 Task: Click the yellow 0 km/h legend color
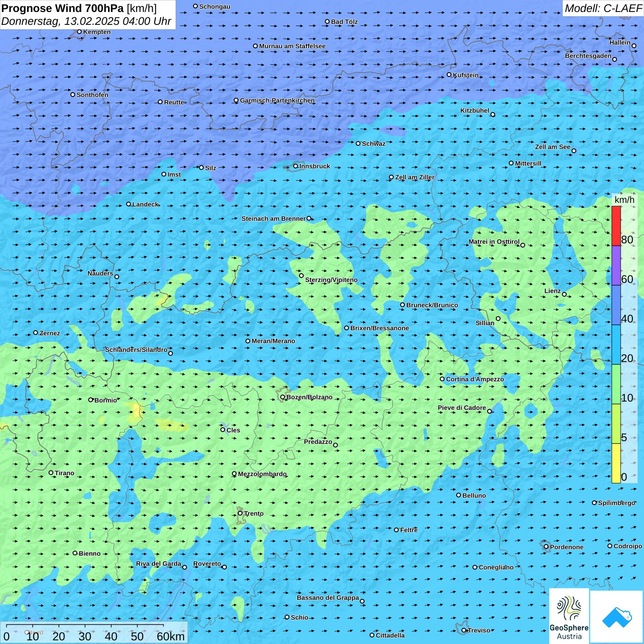click(x=616, y=463)
